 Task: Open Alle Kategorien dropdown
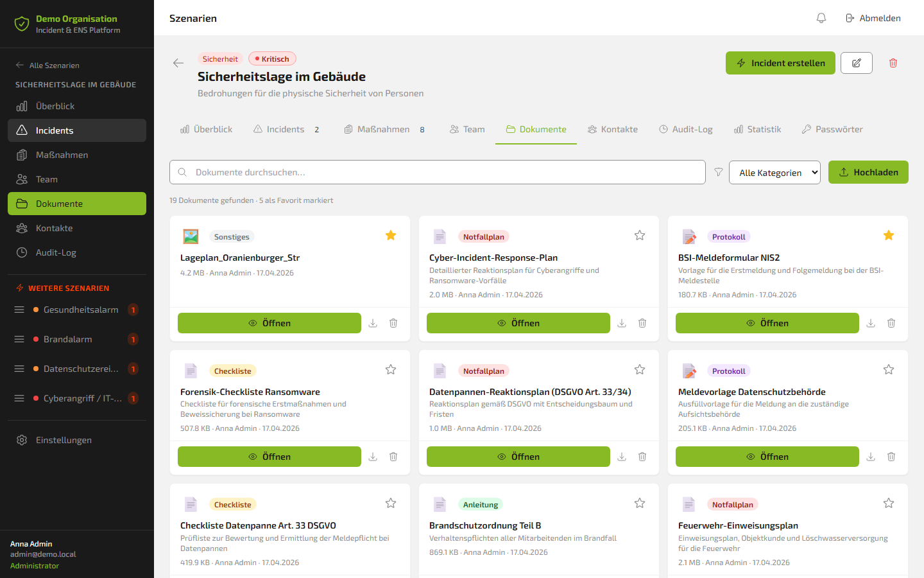pyautogui.click(x=774, y=172)
